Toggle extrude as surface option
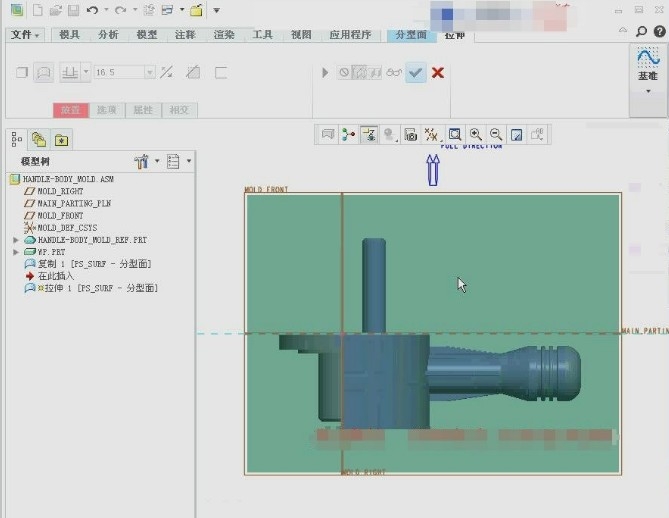The image size is (669, 518). 44,73
